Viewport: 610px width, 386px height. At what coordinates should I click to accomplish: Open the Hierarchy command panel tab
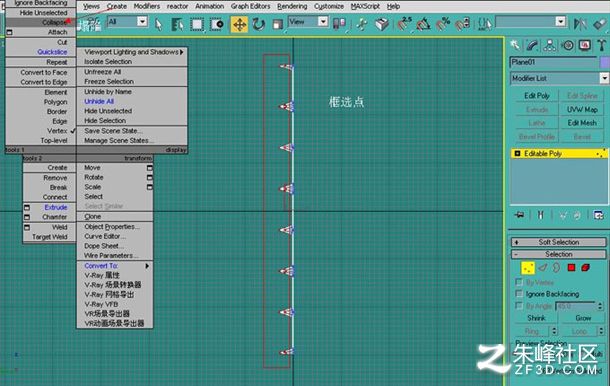[549, 46]
